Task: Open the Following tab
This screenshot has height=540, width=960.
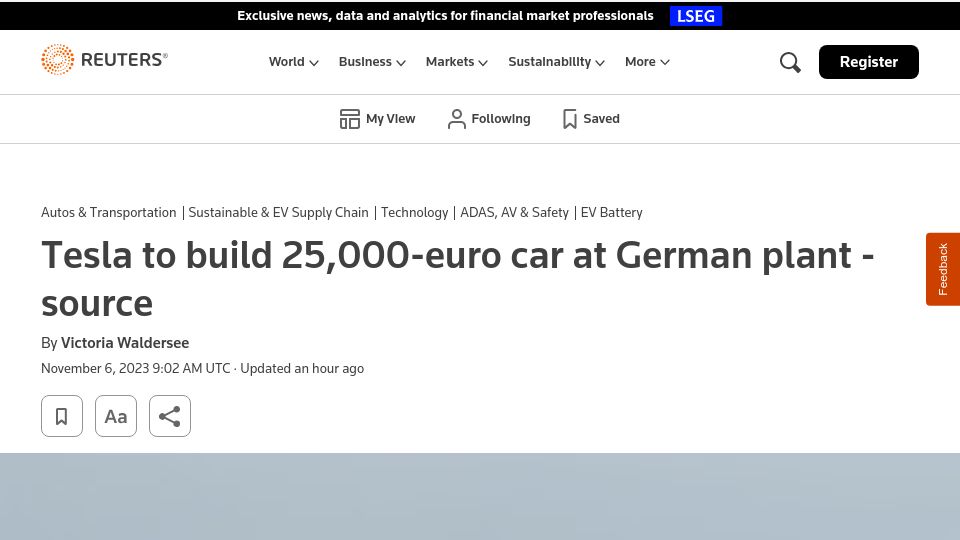Action: (x=489, y=119)
